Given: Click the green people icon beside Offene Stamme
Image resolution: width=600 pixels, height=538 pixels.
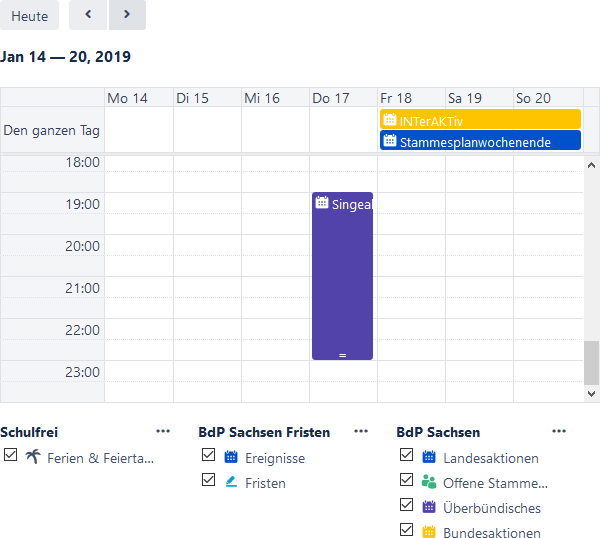Looking at the screenshot, I should [429, 482].
